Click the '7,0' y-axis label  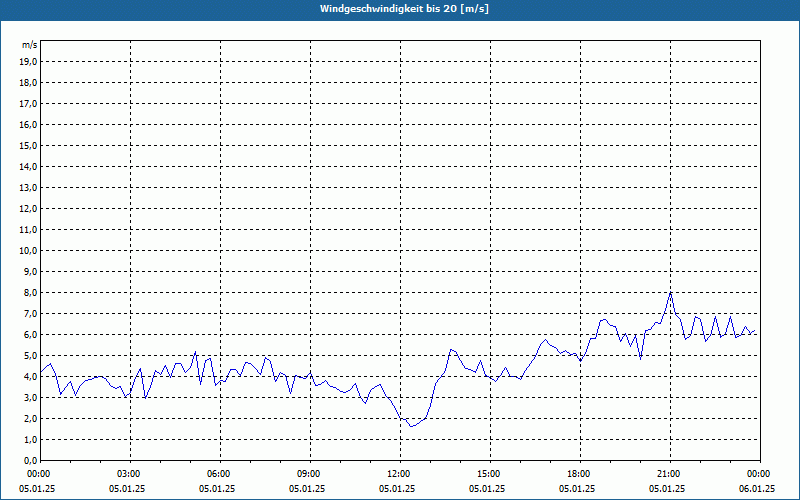[31, 314]
